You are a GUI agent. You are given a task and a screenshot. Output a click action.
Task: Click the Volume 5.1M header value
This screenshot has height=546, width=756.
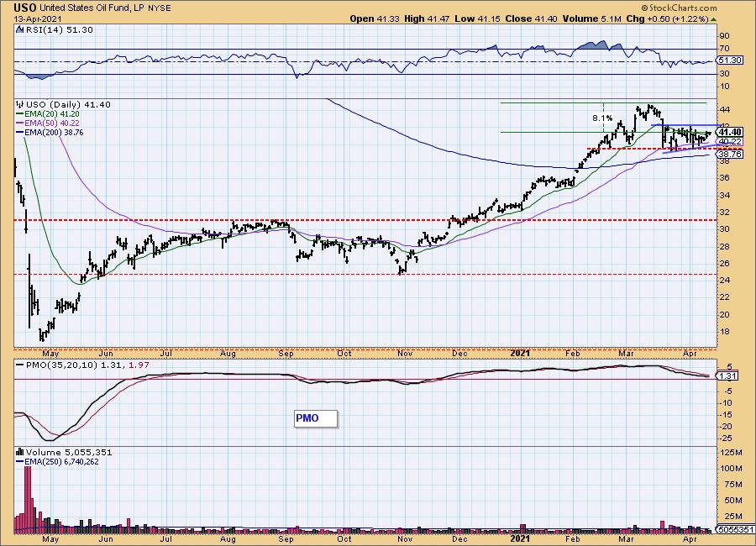coord(591,18)
